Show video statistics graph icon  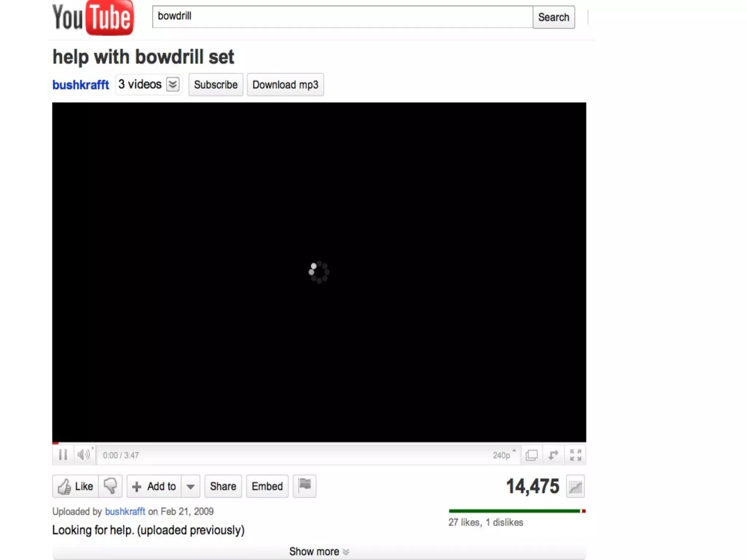tap(575, 486)
